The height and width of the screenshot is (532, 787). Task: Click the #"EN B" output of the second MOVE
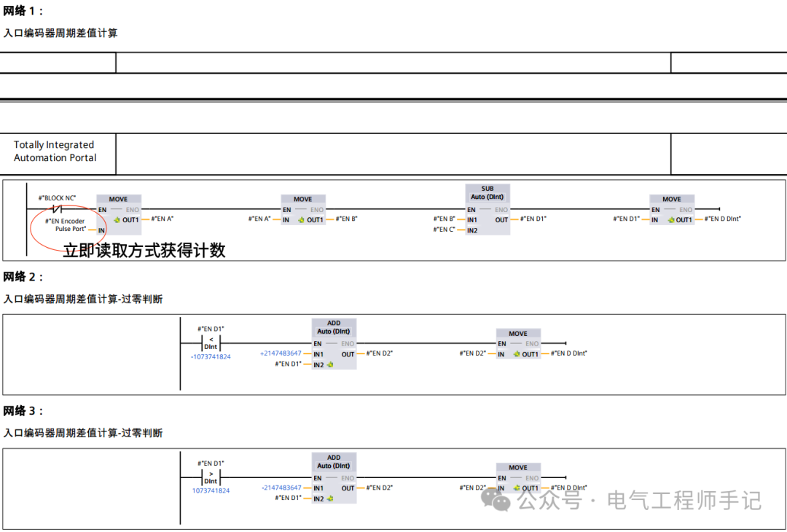coord(346,219)
